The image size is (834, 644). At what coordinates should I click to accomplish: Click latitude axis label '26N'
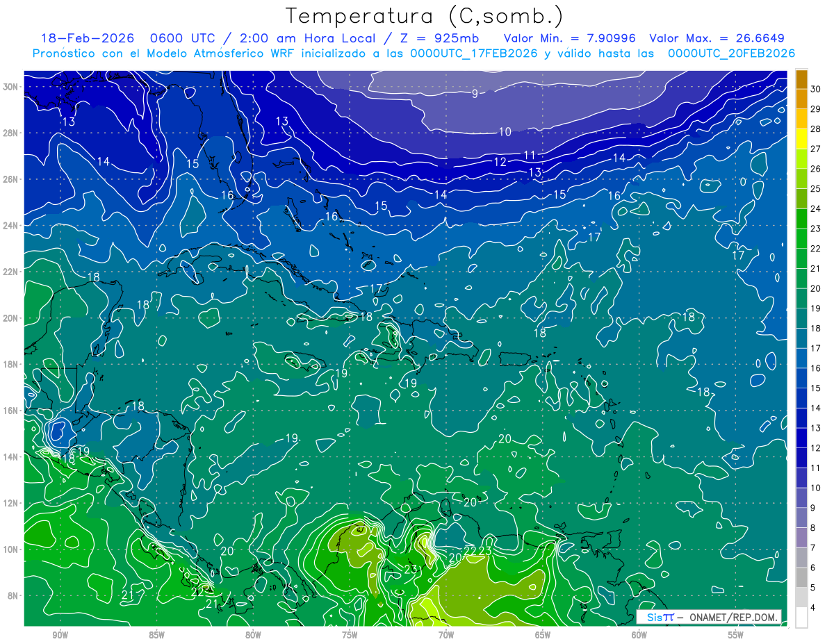12,179
